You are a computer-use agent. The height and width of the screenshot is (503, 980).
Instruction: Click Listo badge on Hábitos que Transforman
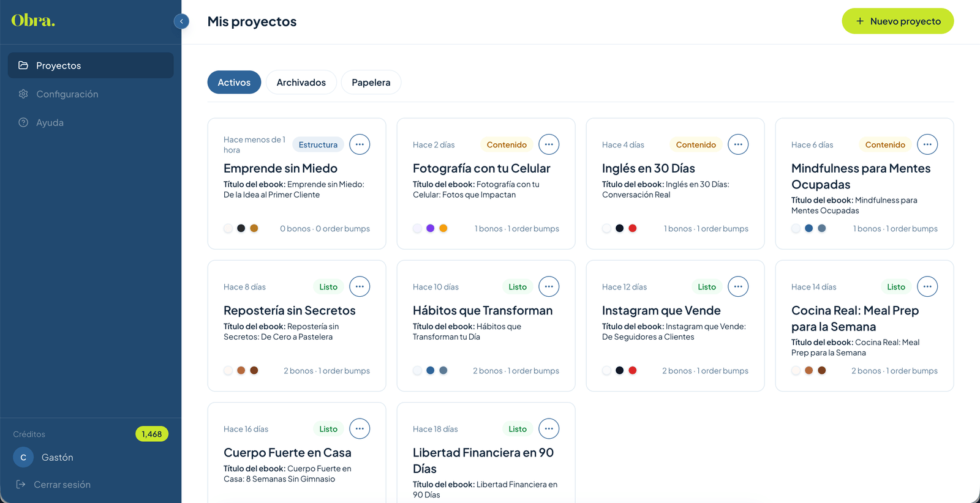tap(518, 286)
